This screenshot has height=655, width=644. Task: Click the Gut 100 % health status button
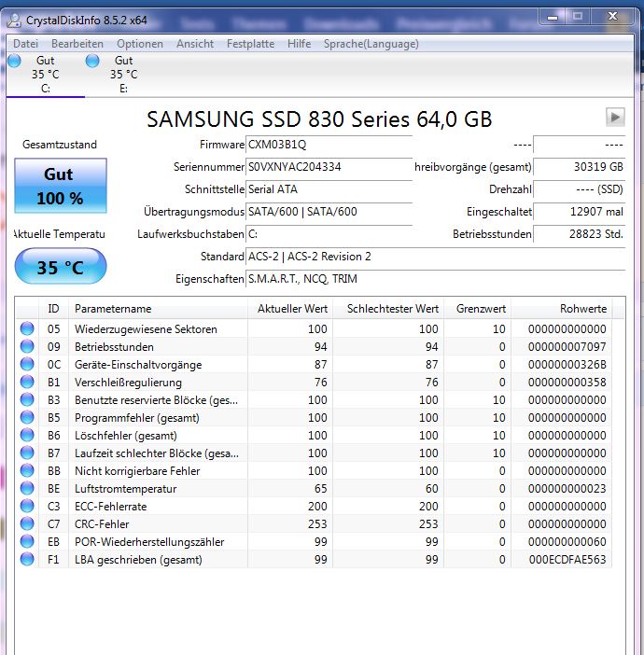(61, 186)
